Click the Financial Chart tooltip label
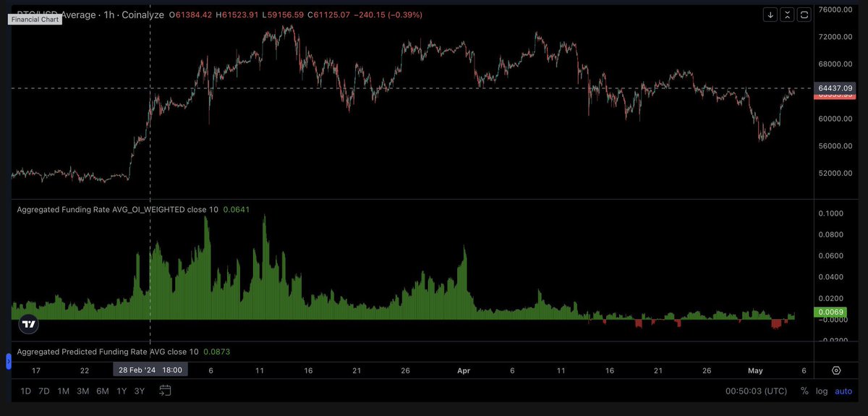This screenshot has height=416, width=868. click(35, 20)
